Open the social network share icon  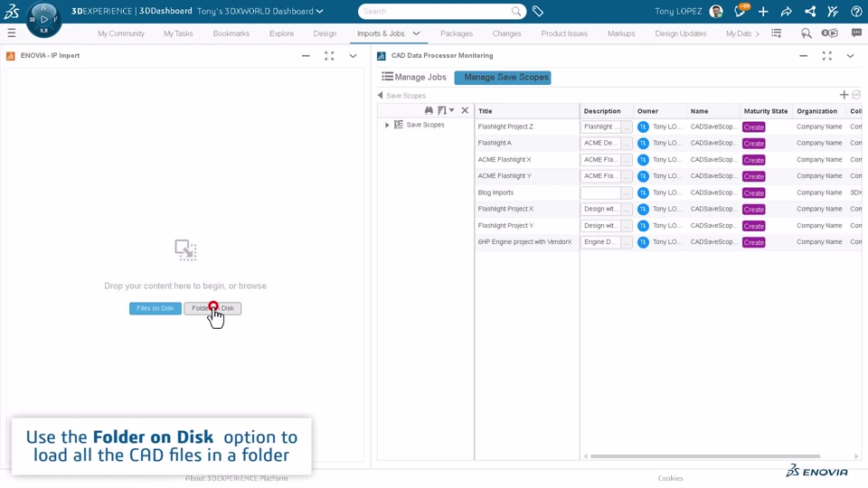[810, 11]
